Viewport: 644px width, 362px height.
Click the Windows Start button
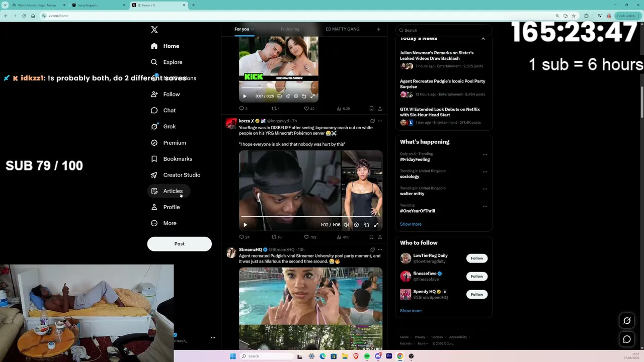click(x=232, y=356)
